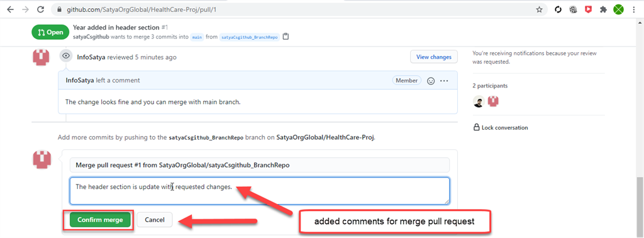Bookmark this page with the star icon

coord(539,9)
